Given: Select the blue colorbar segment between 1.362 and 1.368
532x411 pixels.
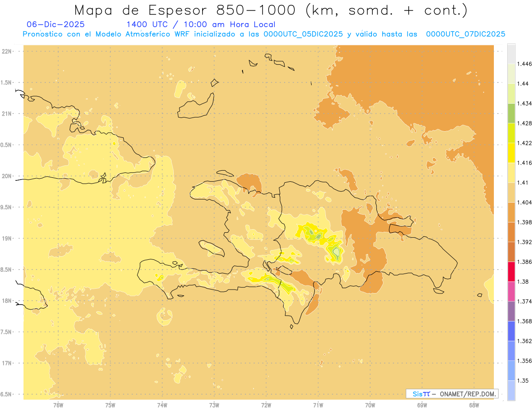Looking at the screenshot, I should pos(511,331).
